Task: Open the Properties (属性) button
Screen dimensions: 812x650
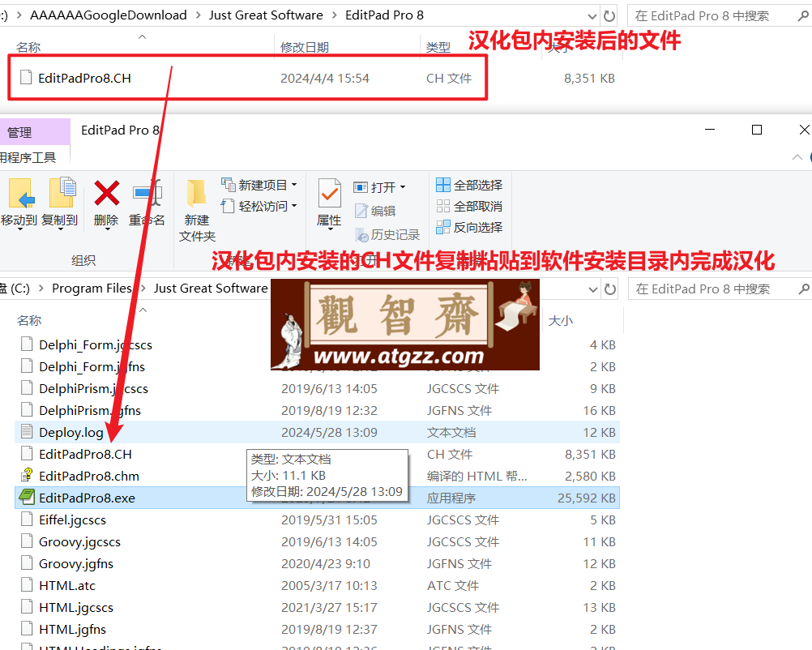Action: tap(329, 203)
